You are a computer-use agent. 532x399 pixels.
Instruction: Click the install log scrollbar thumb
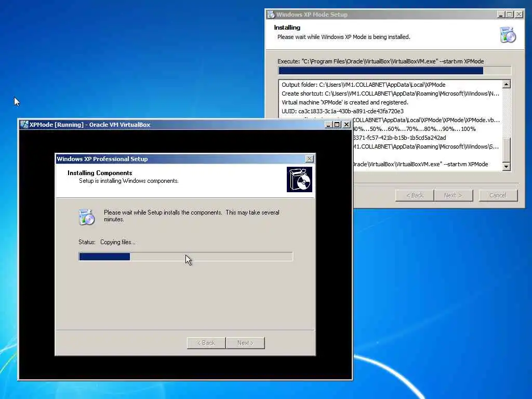pyautogui.click(x=506, y=150)
